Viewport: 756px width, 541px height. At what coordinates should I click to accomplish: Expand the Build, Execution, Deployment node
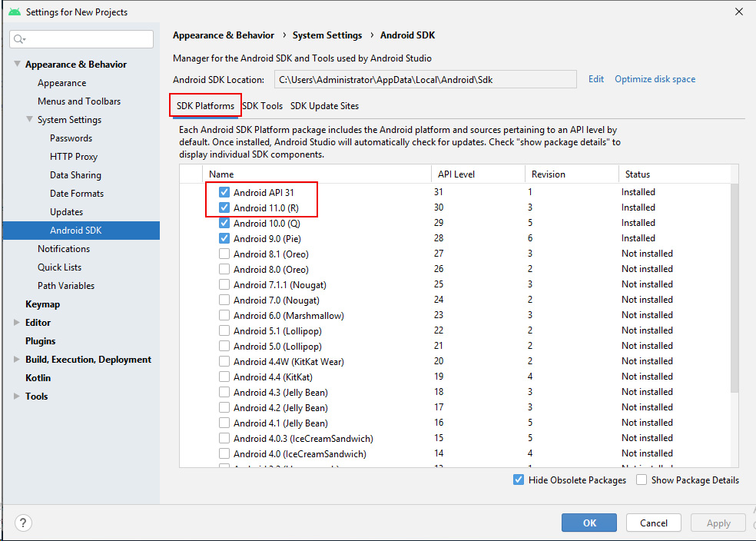pos(17,359)
